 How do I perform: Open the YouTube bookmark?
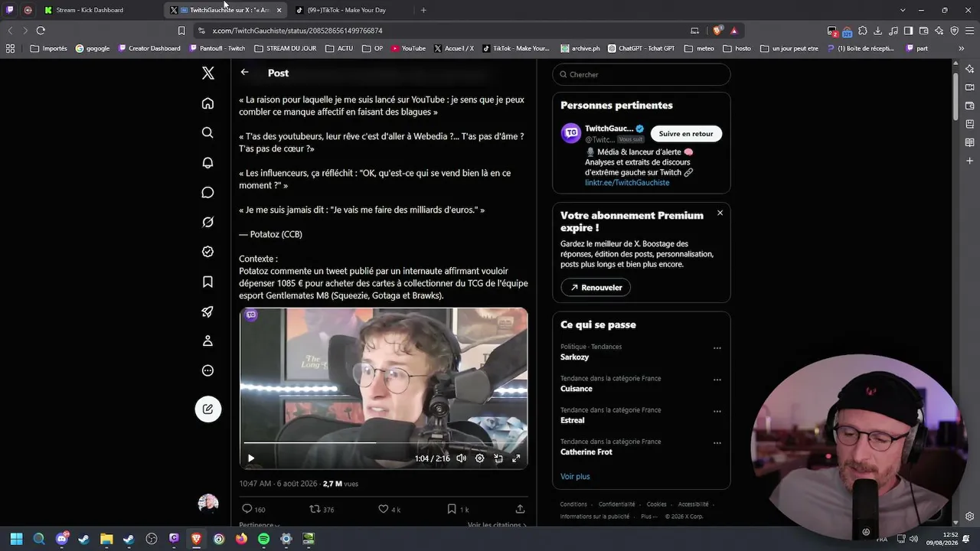(408, 48)
